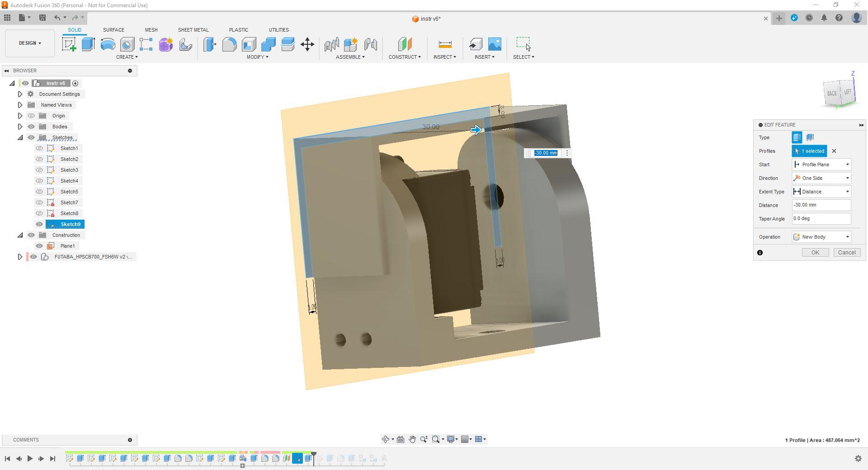Viewport: 868px width, 470px height.
Task: Pick the Hole tool
Action: (x=127, y=44)
